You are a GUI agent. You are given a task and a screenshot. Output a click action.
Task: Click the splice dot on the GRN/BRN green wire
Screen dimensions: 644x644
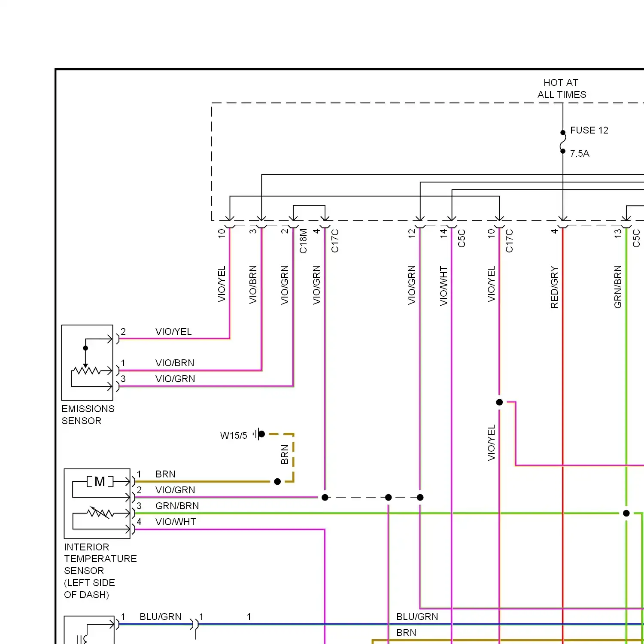click(626, 513)
